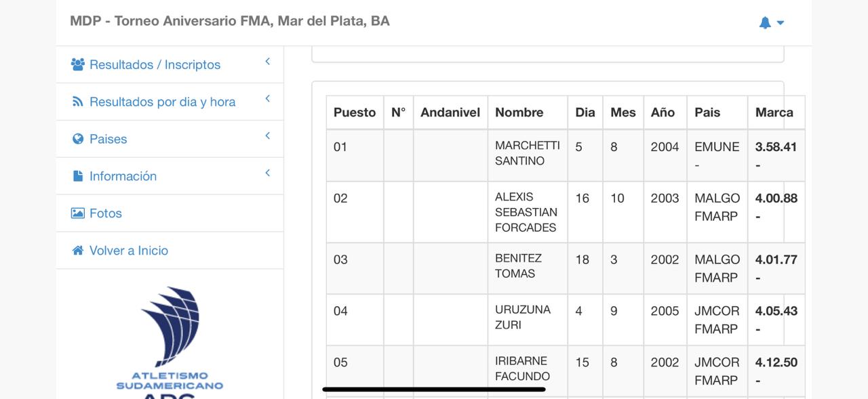This screenshot has width=868, height=399.
Task: Open the Fotos menu item
Action: (x=106, y=213)
